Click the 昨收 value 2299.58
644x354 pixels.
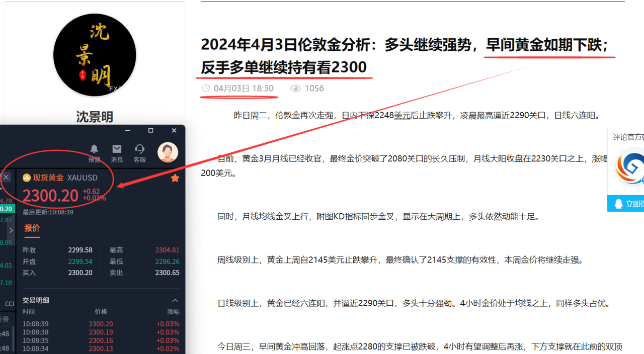coord(80,250)
